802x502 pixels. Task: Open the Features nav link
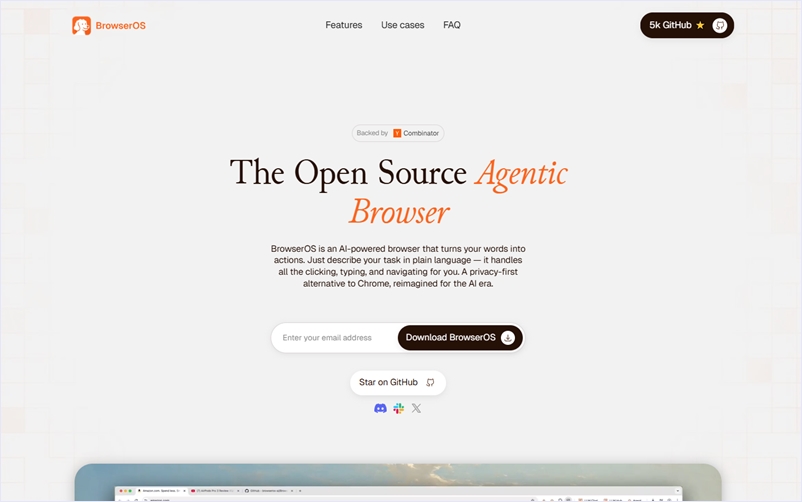coord(343,25)
